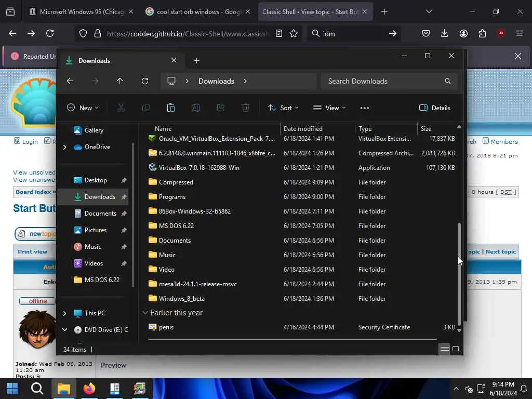Expand the breadcrumb chevron after Downloads

(x=245, y=81)
